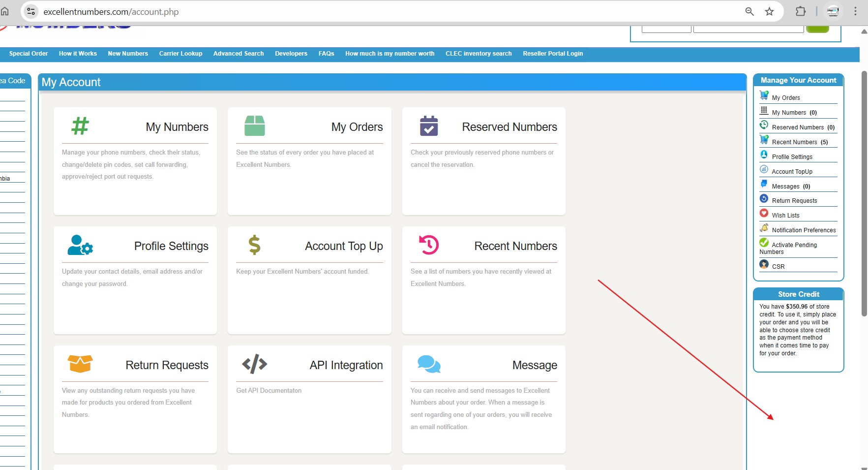The height and width of the screenshot is (470, 868).
Task: Click the green button beside the top input fields
Action: (x=817, y=28)
